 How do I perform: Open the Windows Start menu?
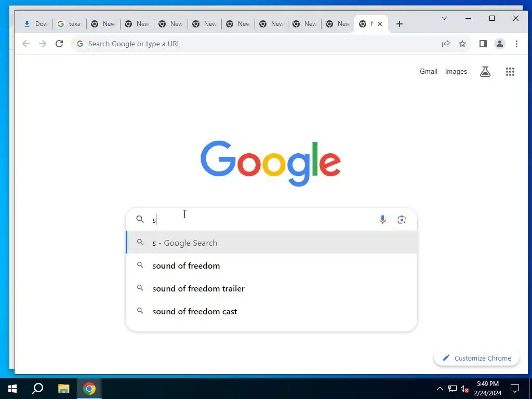point(12,389)
